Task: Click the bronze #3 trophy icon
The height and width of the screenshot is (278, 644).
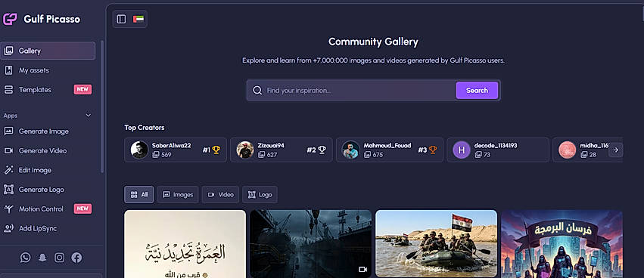Action: pos(433,150)
